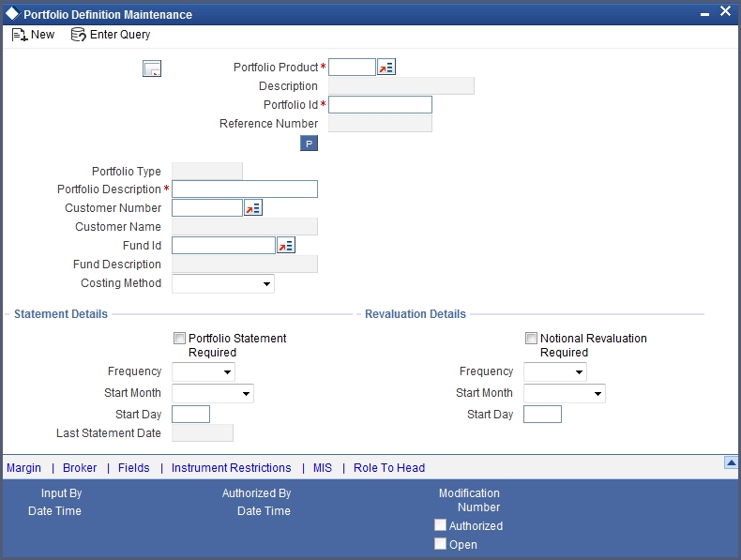Open the Costing Method dropdown
This screenshot has width=741, height=560.
point(223,284)
